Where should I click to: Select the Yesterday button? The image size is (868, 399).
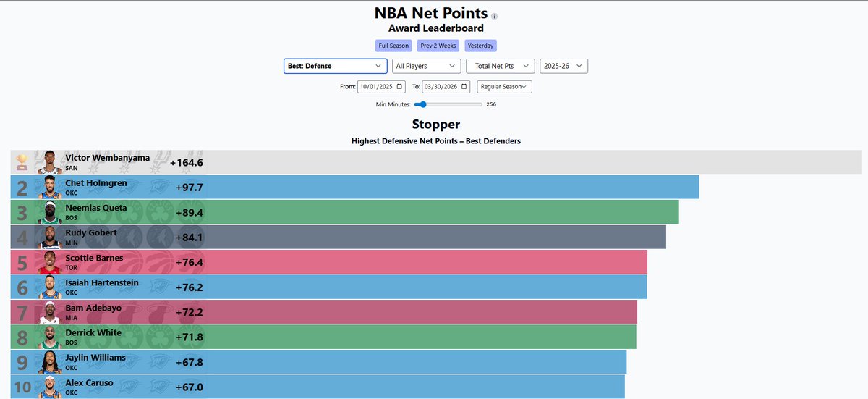pyautogui.click(x=480, y=46)
